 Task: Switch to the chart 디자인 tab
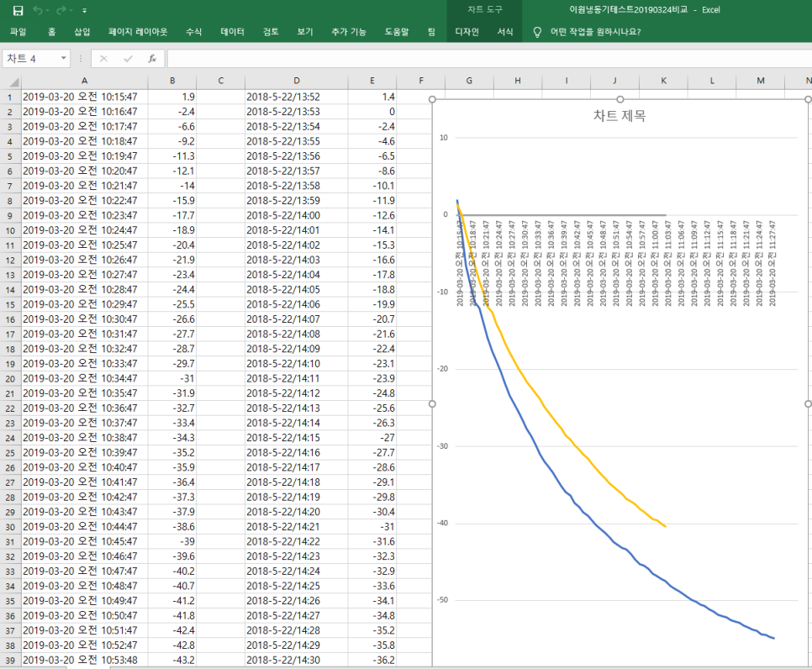tap(467, 32)
